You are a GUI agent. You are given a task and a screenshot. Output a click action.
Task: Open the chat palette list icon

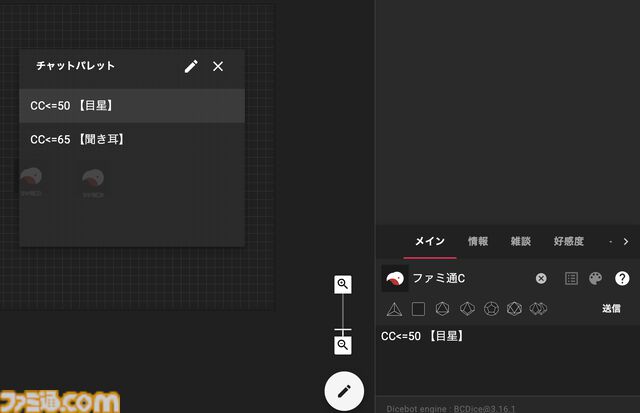tap(571, 278)
